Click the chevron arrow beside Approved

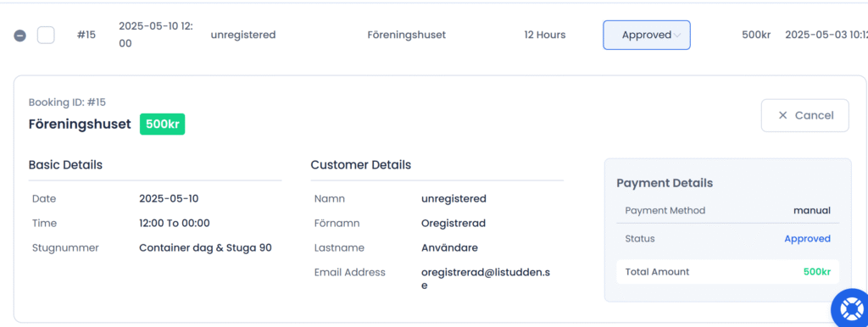point(677,36)
